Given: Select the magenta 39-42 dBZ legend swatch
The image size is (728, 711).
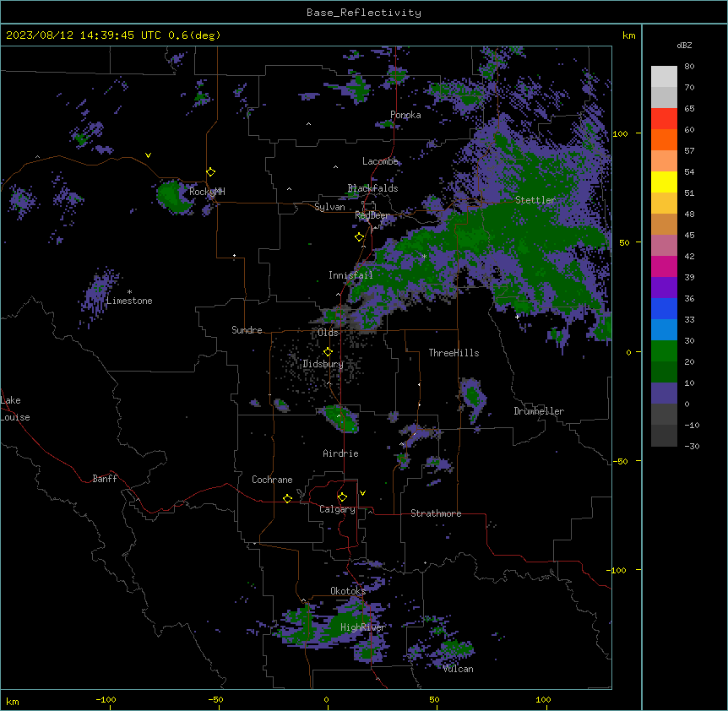Looking at the screenshot, I should tap(664, 266).
